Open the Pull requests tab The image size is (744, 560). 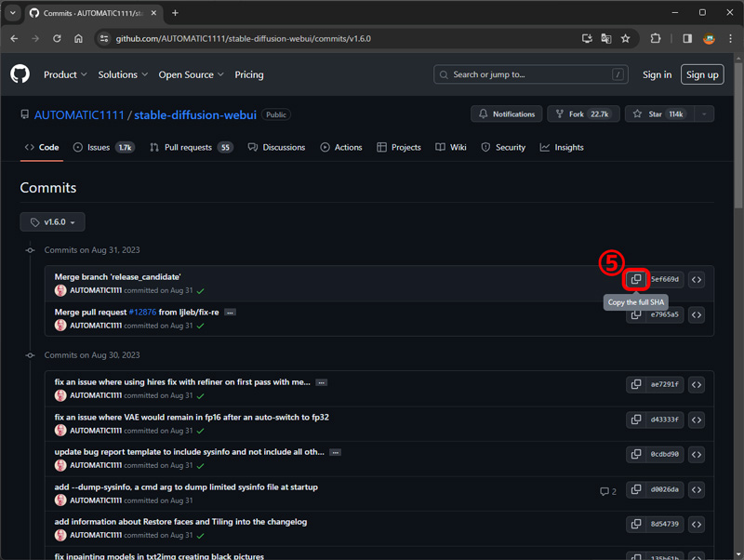(x=191, y=147)
